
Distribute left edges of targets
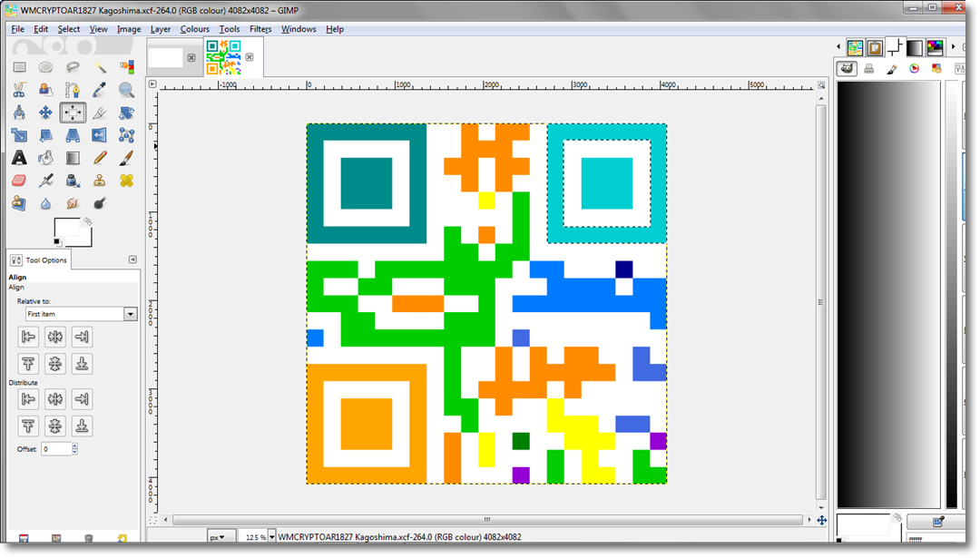(28, 398)
